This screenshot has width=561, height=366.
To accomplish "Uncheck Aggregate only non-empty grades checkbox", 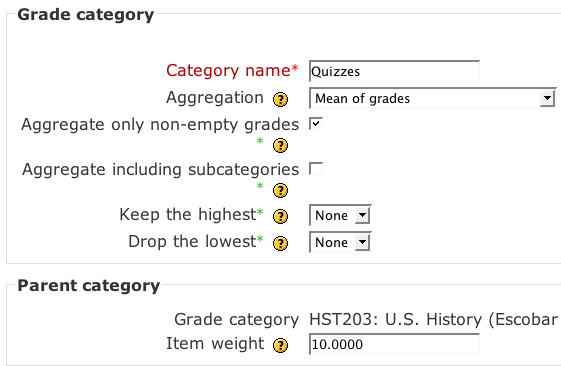I will click(x=316, y=124).
